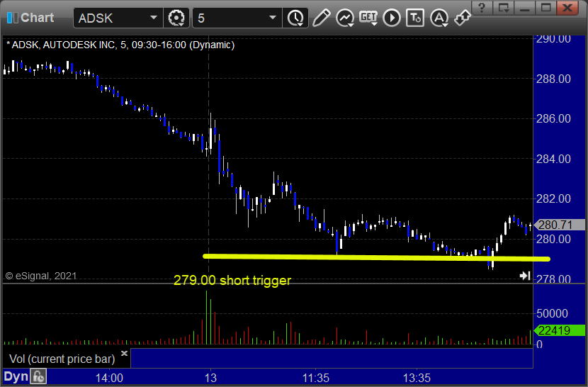The width and height of the screenshot is (588, 387).
Task: Click the 14:00 time axis label
Action: coord(109,378)
